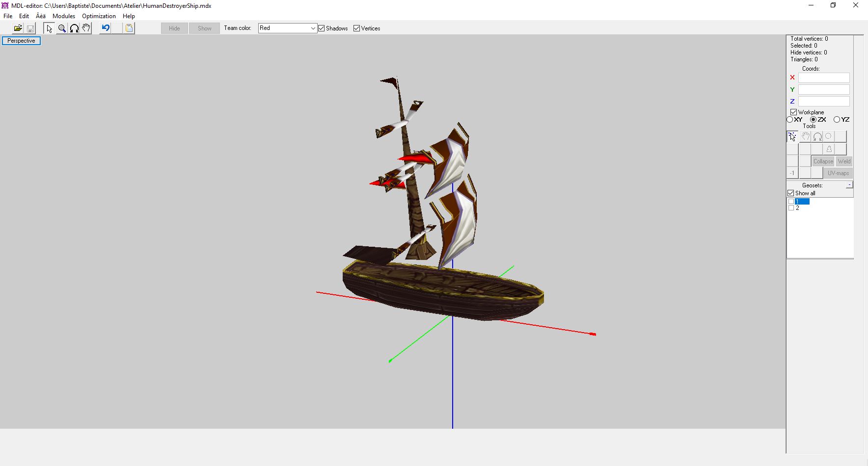Choose the hand move tool in the Tools panel
This screenshot has height=466, width=868.
pos(805,136)
